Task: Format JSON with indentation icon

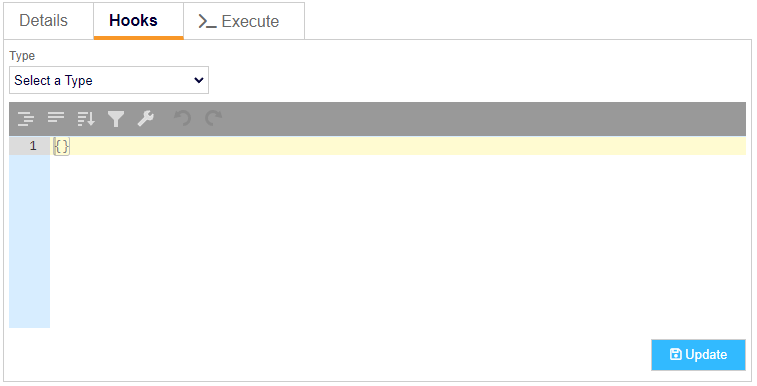Action: pyautogui.click(x=26, y=118)
